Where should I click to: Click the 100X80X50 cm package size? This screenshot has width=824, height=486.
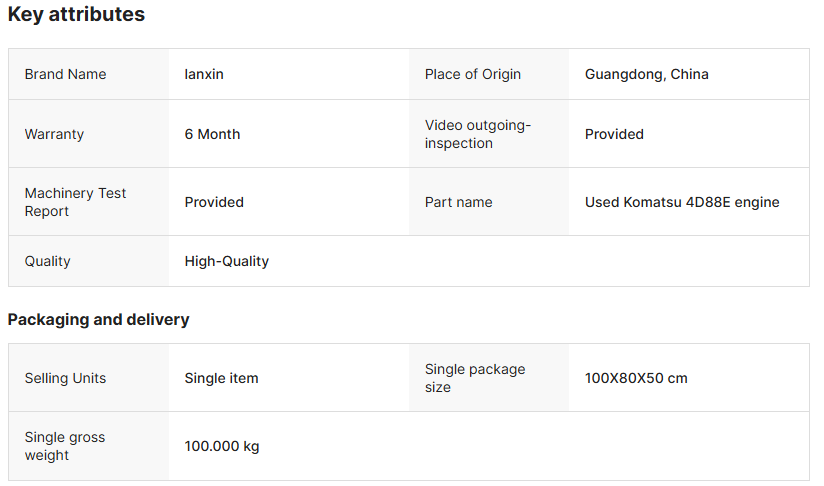coord(636,378)
